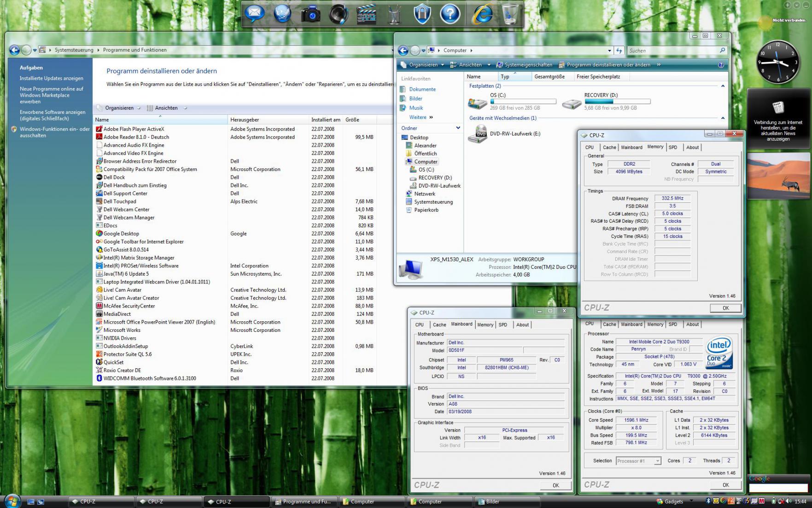The width and height of the screenshot is (812, 508).
Task: Select the DVD-RW-Laufwerk (E:) icon
Action: 478,134
